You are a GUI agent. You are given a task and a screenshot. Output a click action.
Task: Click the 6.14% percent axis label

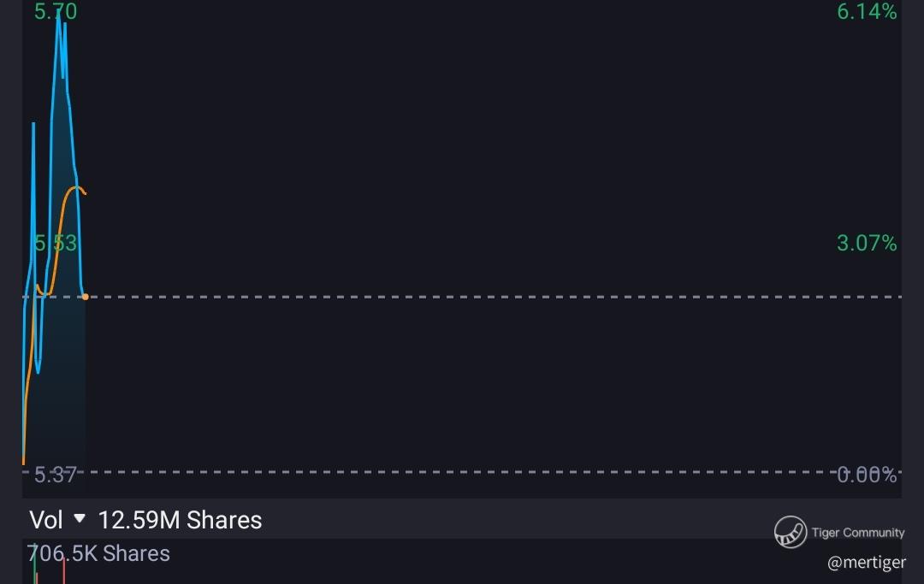867,11
